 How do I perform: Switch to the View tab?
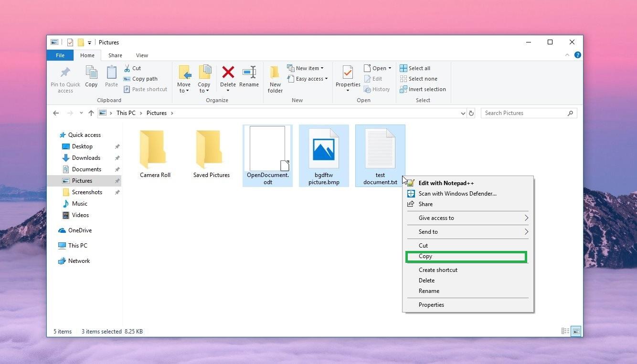tap(142, 55)
